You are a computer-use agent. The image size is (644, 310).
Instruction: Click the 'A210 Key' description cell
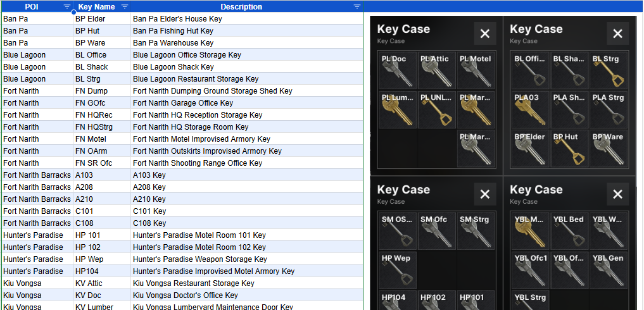pyautogui.click(x=247, y=199)
